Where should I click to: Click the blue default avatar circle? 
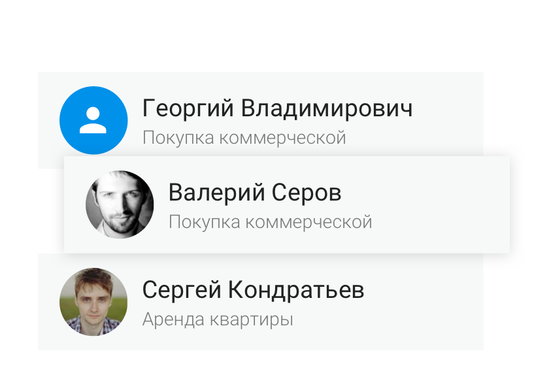click(x=93, y=120)
